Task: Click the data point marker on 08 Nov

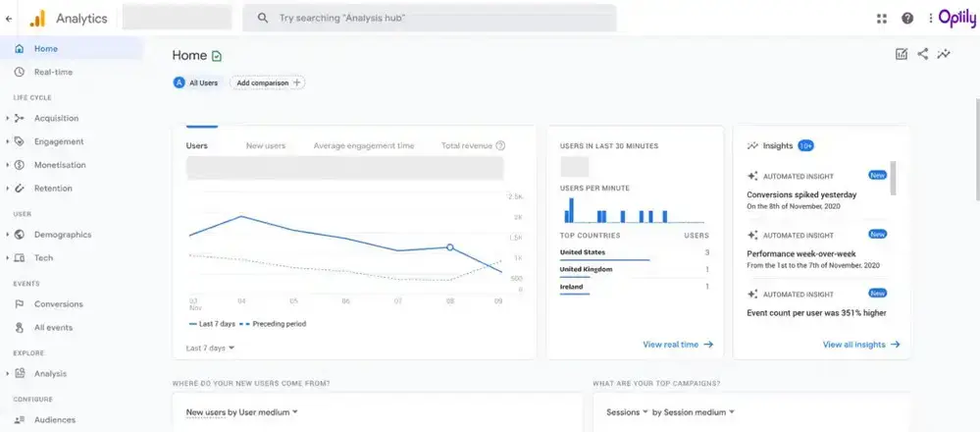Action: tap(449, 247)
